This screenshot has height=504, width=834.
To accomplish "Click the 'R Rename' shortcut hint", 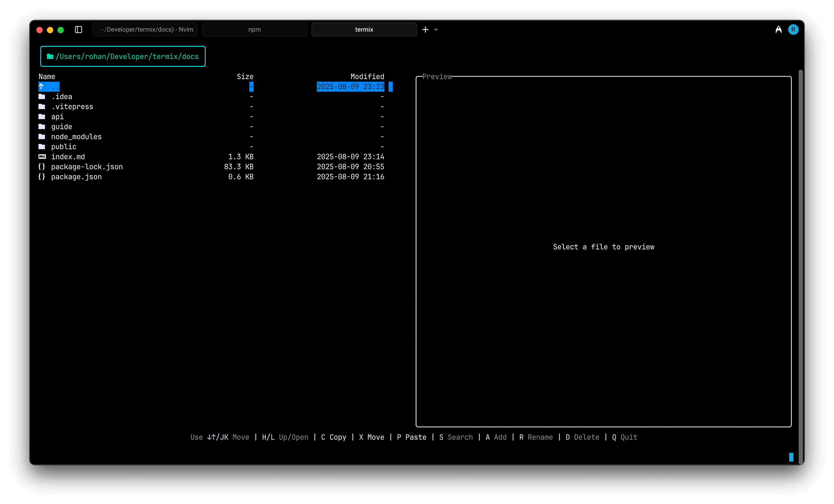I will (536, 437).
